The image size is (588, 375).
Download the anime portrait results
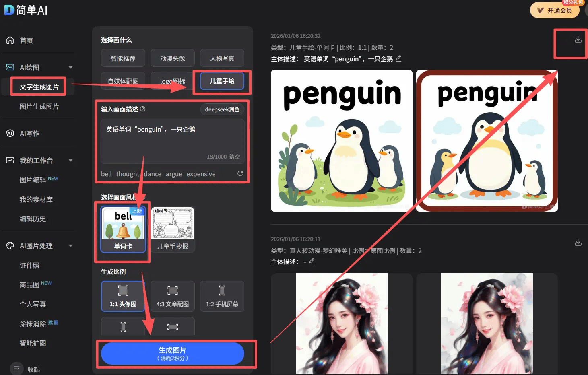coord(578,243)
